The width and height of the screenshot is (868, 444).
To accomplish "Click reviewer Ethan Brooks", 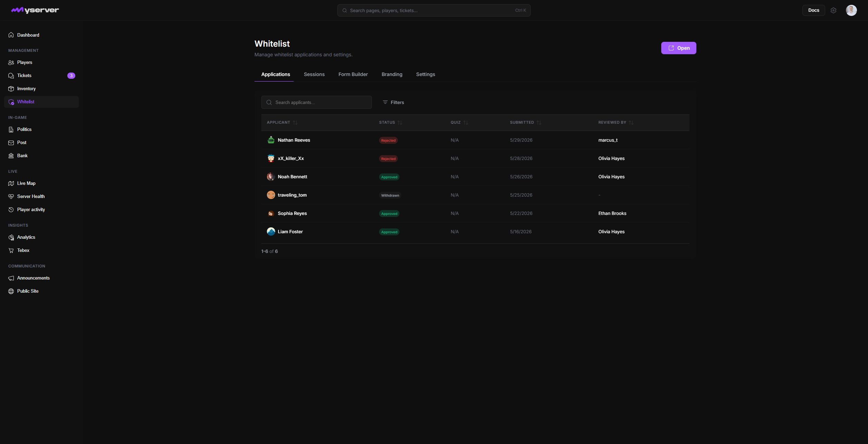I will pos(612,213).
